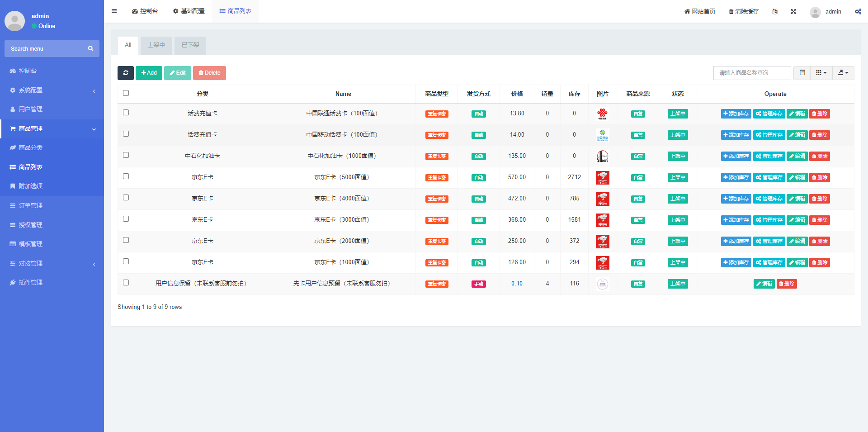This screenshot has height=432, width=868.
Task: Sort by the 价格 column header
Action: (x=517, y=94)
